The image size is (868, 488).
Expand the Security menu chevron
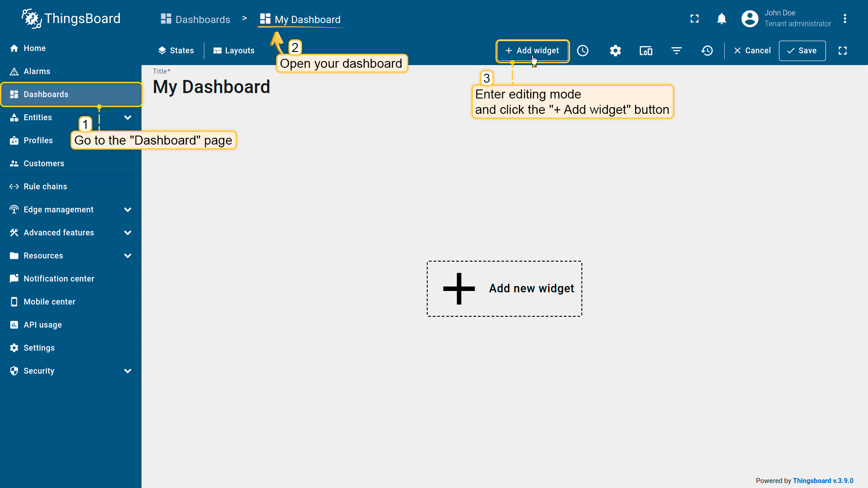tap(127, 371)
